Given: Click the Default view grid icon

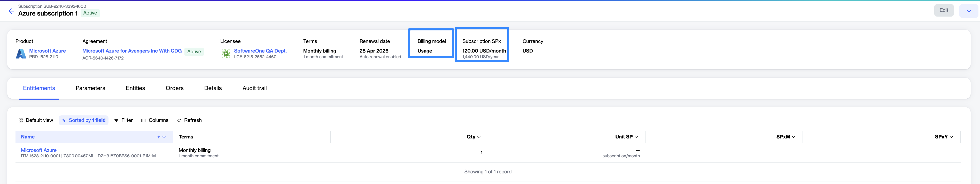Looking at the screenshot, I should pos(21,120).
